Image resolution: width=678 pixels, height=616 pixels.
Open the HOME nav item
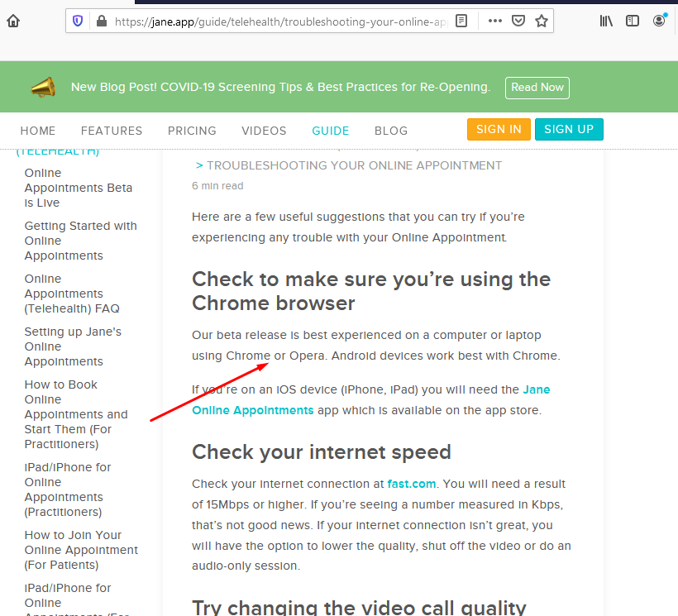click(x=38, y=131)
